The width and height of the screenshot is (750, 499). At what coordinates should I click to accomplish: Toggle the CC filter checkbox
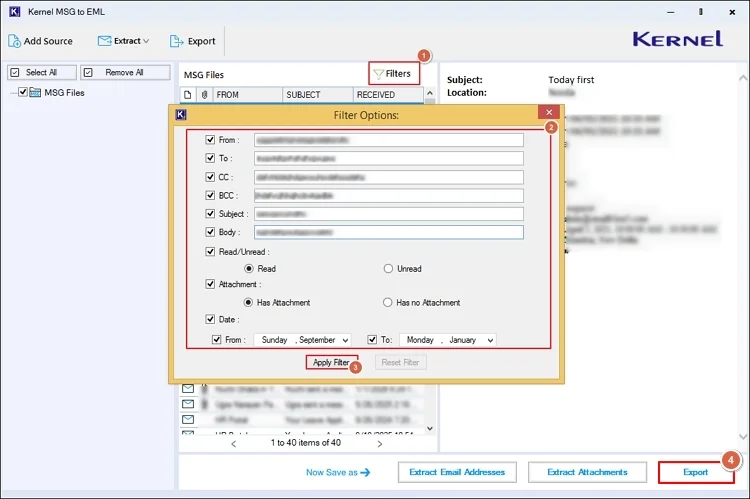[210, 177]
